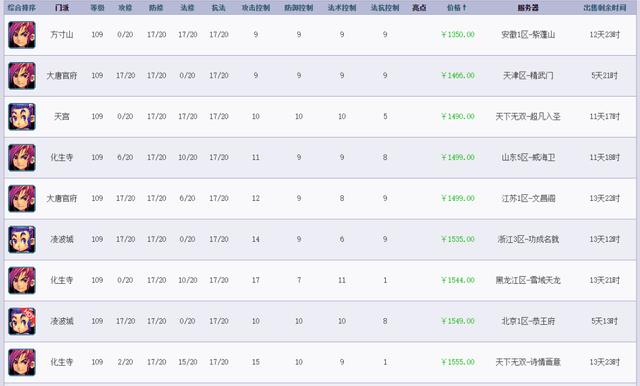This screenshot has height=386, width=640.
Task: Open avatar of 浙江3区-功成名就 listing
Action: [x=22, y=240]
